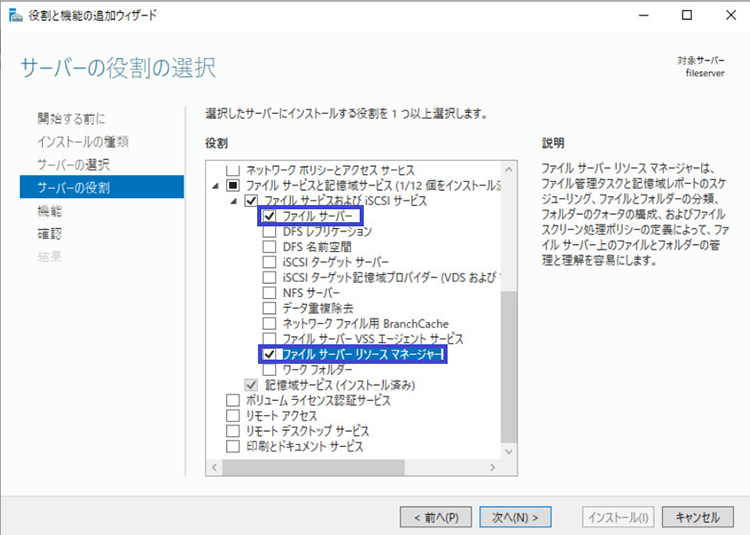
Task: Go to 確認 step
Action: (x=49, y=234)
